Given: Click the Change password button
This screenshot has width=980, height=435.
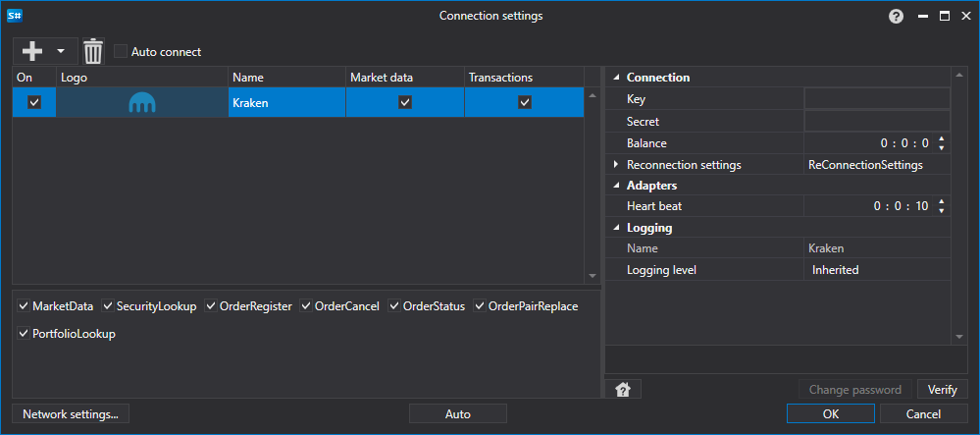Looking at the screenshot, I should pyautogui.click(x=855, y=389).
